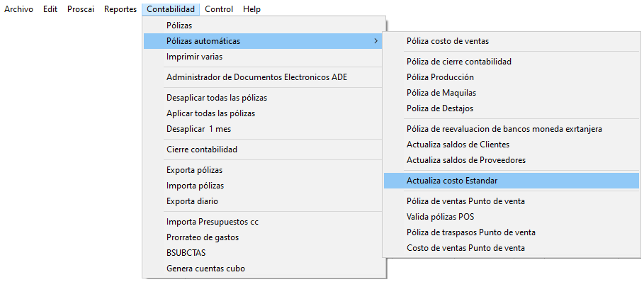
Task: Open the Help menu
Action: [252, 9]
